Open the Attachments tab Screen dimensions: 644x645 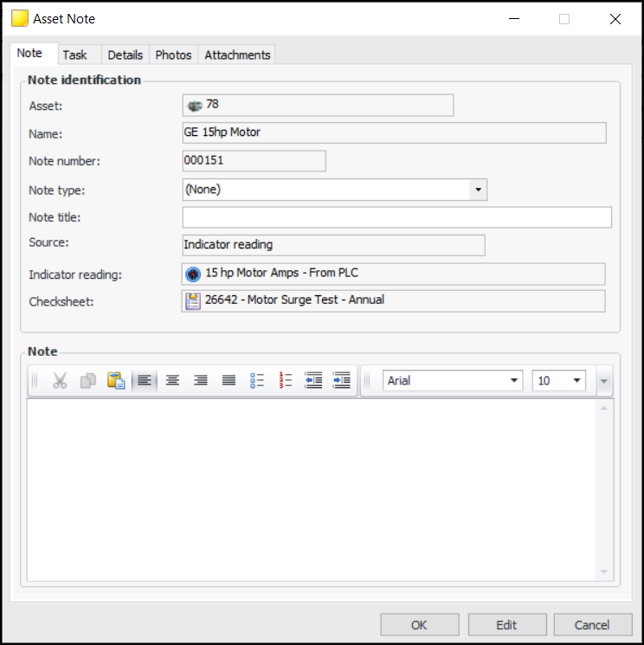tap(237, 55)
